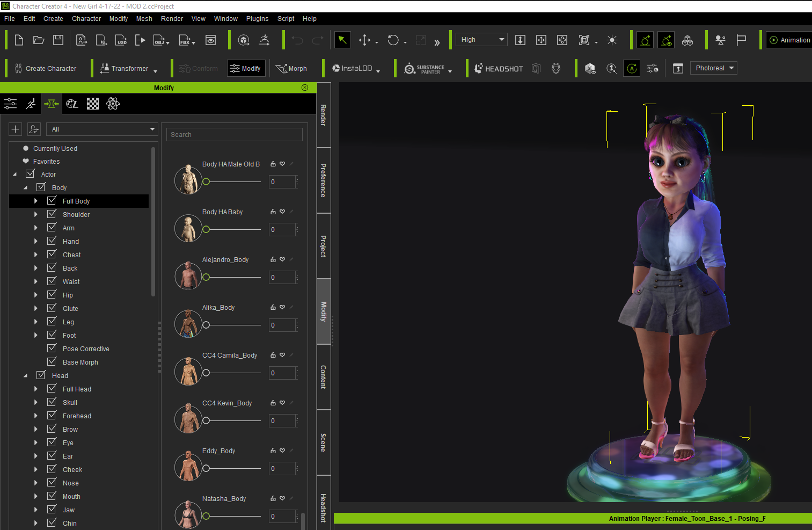Switch to the Content side tab
812x530 pixels.
(x=324, y=377)
